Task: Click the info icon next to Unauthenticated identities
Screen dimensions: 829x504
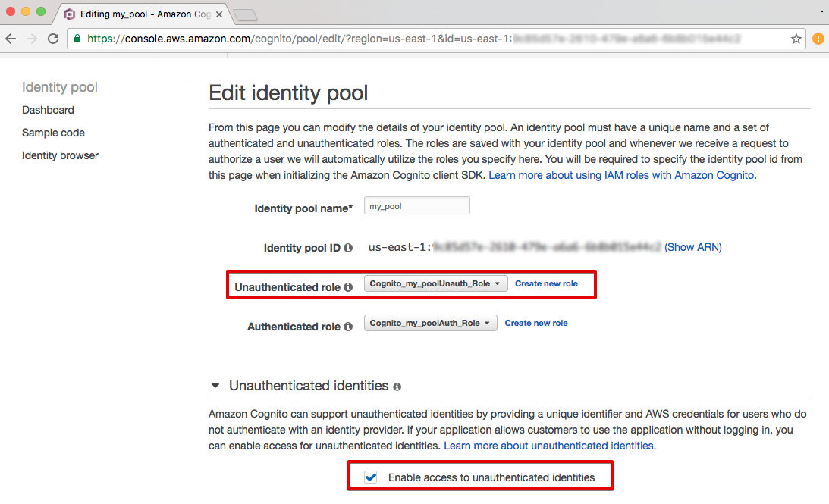Action: tap(397, 387)
